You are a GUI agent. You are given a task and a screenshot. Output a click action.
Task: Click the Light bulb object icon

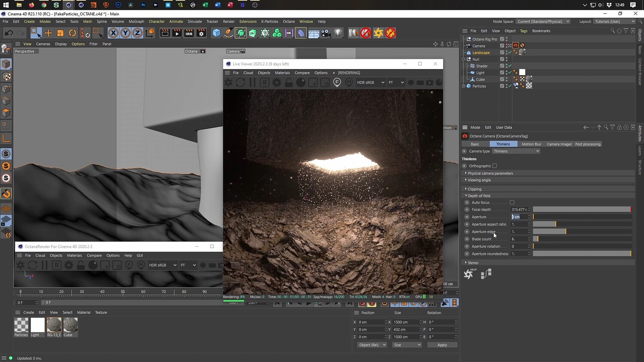click(x=338, y=33)
